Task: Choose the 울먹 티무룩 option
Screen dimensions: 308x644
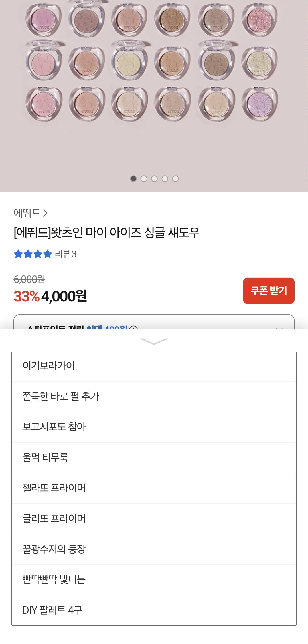Action: [154, 458]
